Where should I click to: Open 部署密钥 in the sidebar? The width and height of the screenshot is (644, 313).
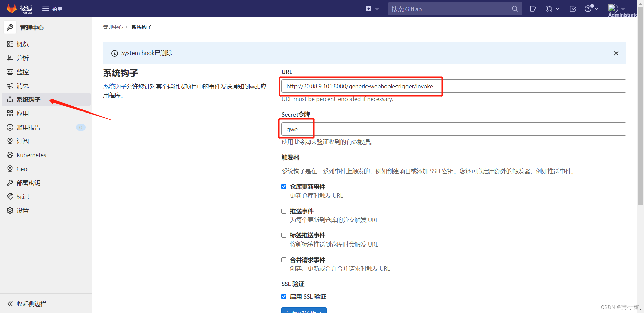[46, 183]
